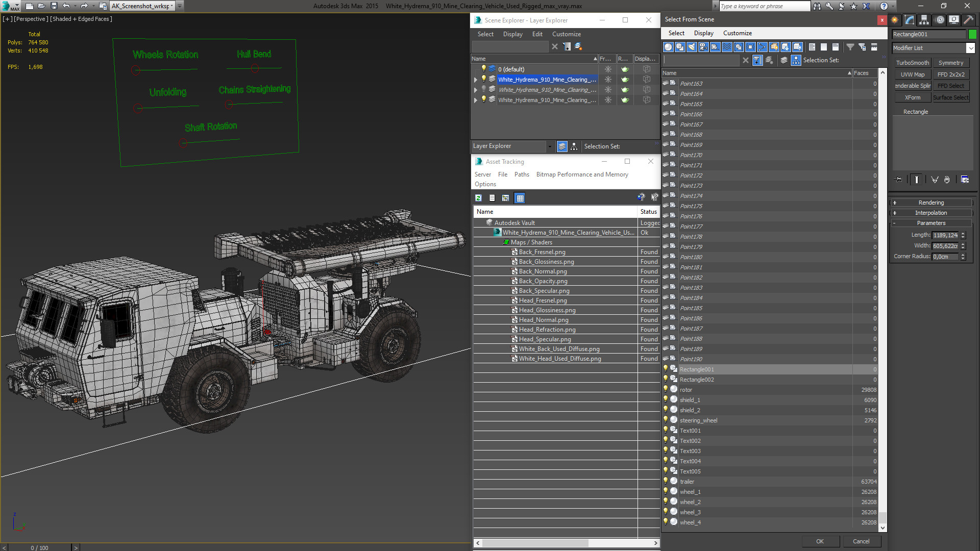Toggle the Renderable teapot for 0 (default) layer
Viewport: 980px width, 551px height.
click(625, 69)
